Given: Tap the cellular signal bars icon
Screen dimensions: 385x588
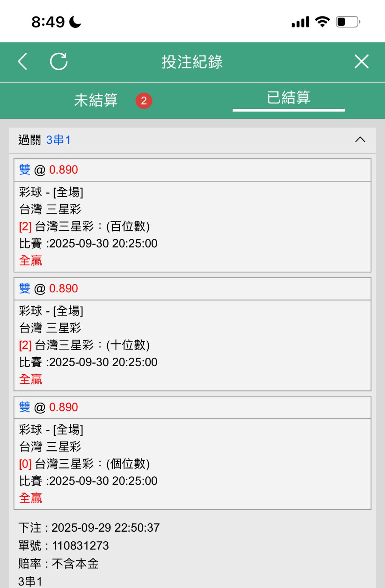Looking at the screenshot, I should 300,22.
